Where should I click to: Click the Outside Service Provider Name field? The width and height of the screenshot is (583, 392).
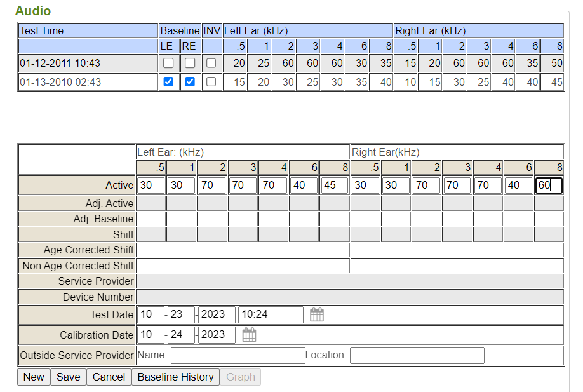(x=238, y=355)
